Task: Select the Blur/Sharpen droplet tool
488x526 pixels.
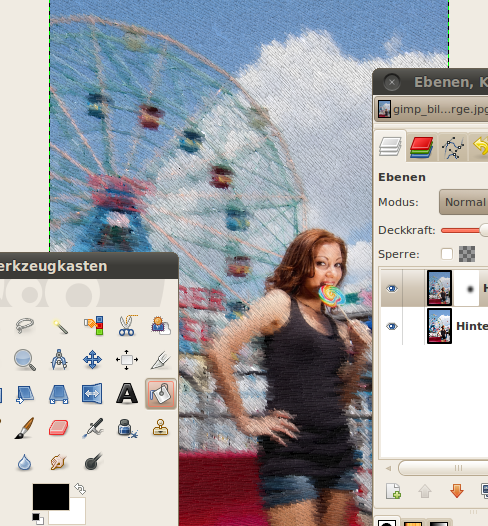Action: click(x=24, y=462)
